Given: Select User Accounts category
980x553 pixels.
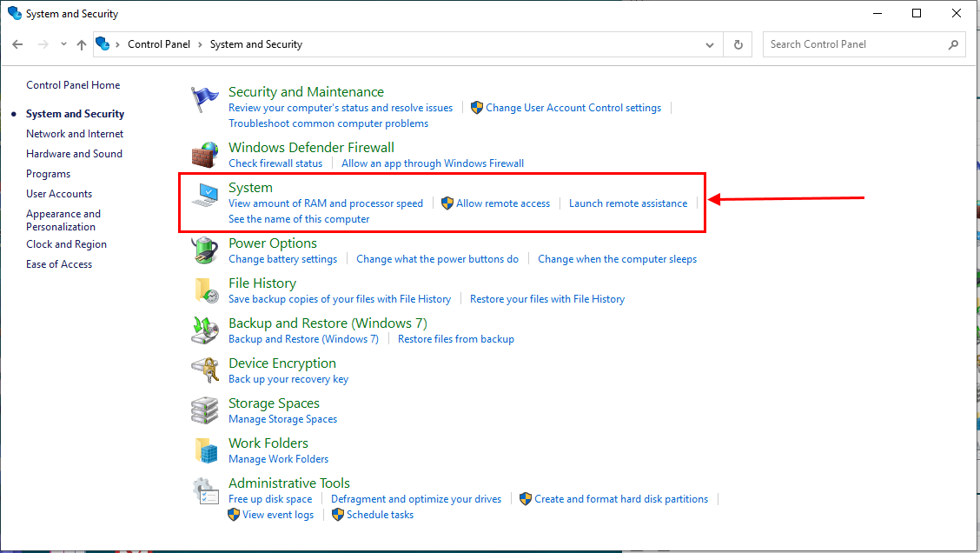Looking at the screenshot, I should (59, 194).
